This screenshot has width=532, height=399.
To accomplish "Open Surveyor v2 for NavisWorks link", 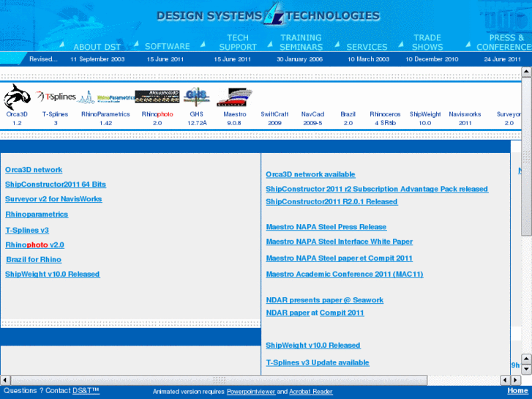I will [x=53, y=199].
